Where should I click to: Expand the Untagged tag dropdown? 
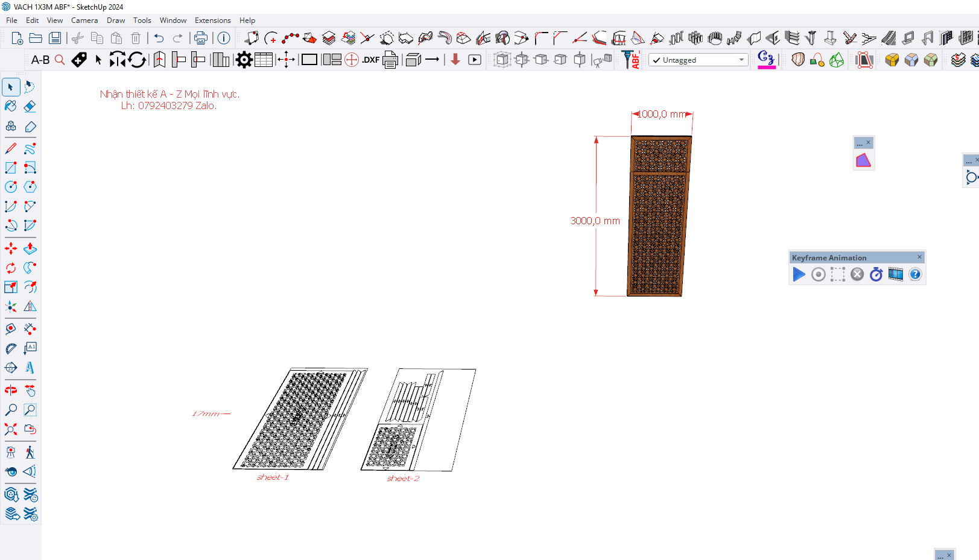click(741, 60)
